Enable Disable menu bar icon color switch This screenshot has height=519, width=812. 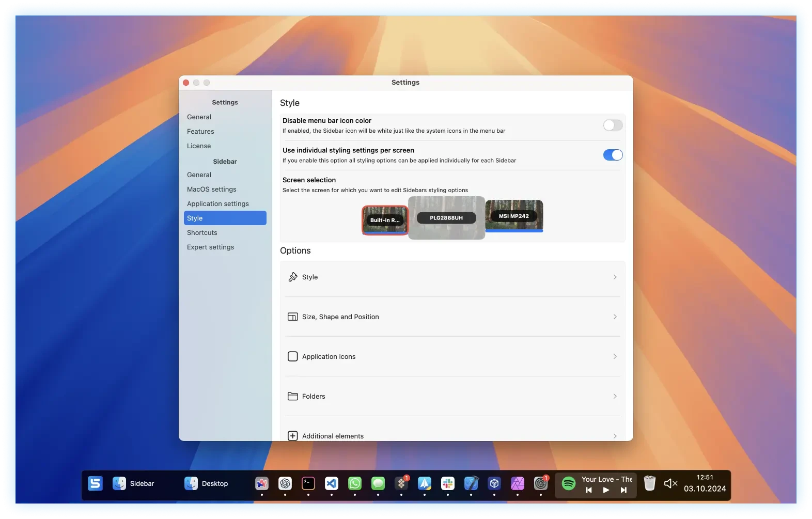coord(613,125)
